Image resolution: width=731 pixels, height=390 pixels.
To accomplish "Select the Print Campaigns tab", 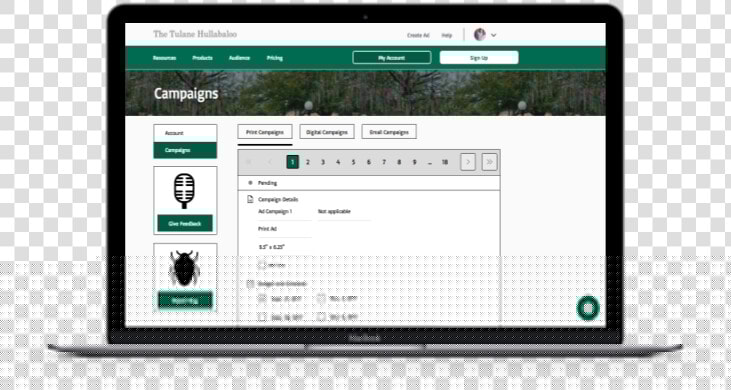I will point(265,132).
